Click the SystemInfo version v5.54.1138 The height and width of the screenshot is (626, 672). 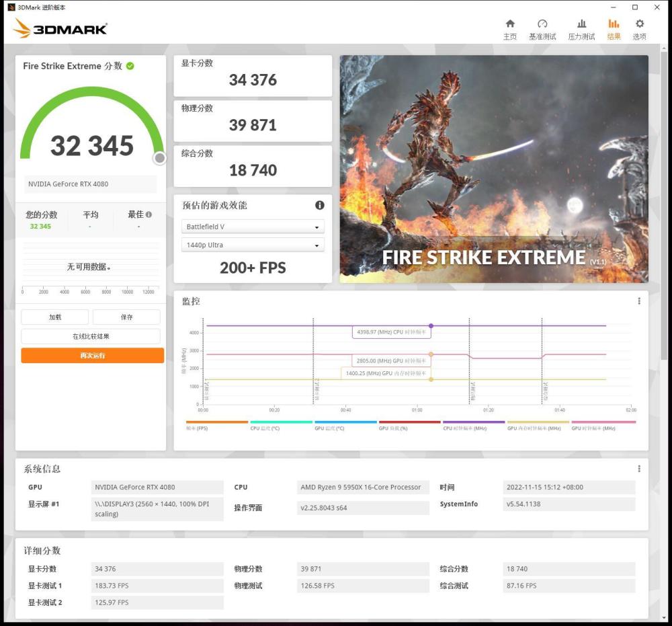[569, 504]
